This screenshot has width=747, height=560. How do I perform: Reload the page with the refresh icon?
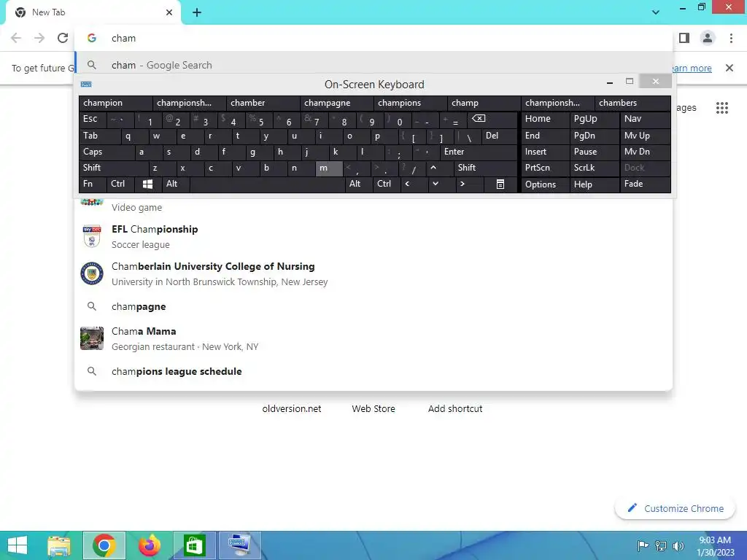click(63, 38)
